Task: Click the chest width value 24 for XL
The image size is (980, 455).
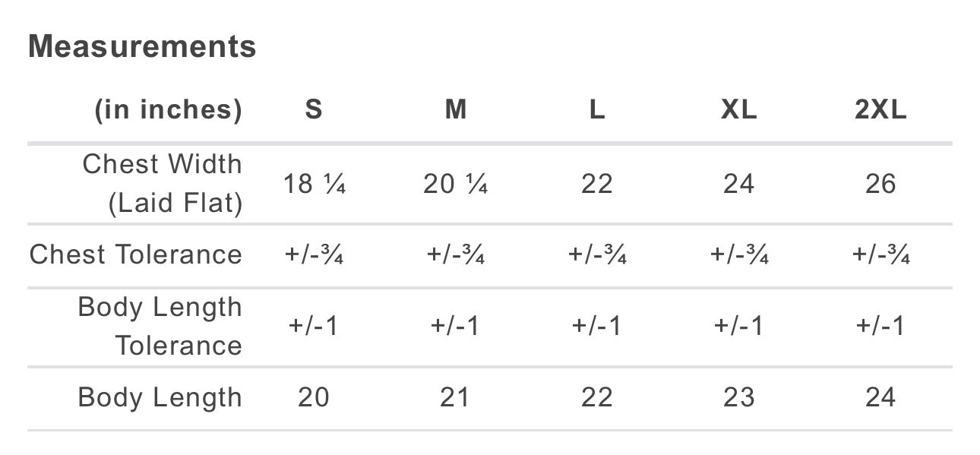Action: [738, 184]
